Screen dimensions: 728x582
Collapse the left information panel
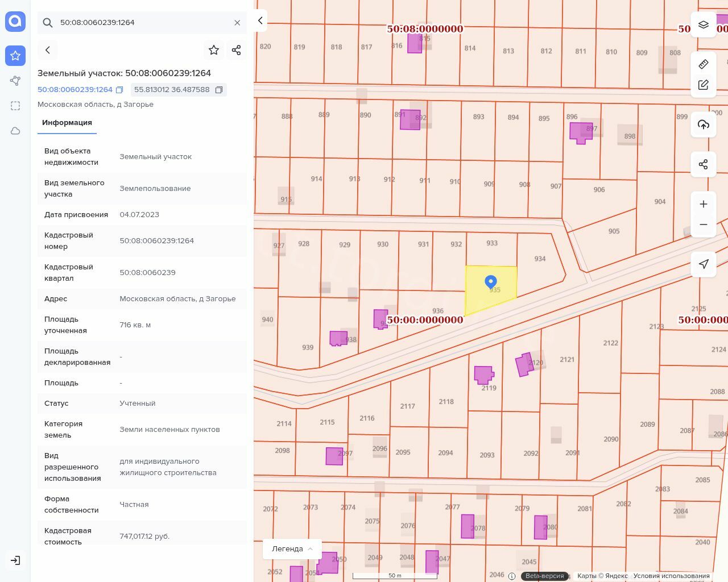click(260, 20)
